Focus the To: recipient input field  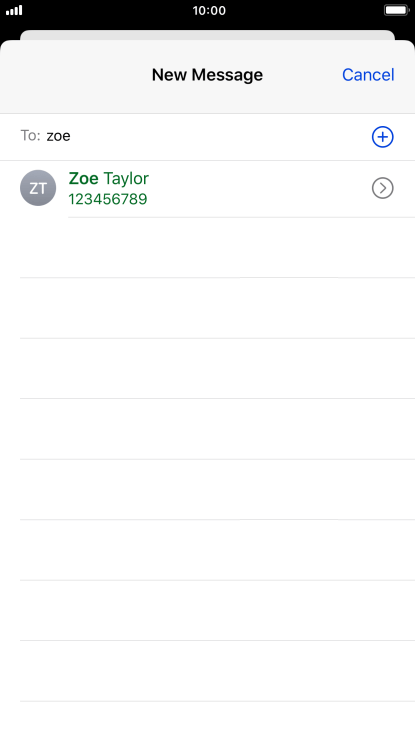click(208, 137)
